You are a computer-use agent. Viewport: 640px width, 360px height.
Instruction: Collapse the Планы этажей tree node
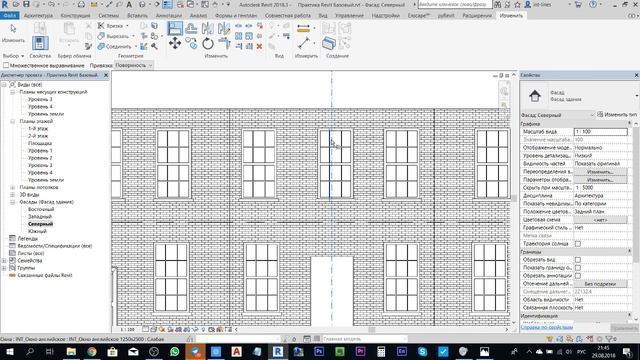click(x=12, y=121)
